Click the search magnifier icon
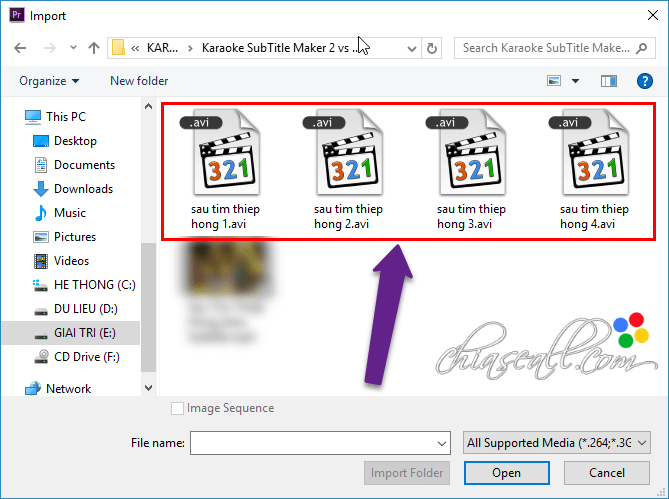 click(x=641, y=48)
